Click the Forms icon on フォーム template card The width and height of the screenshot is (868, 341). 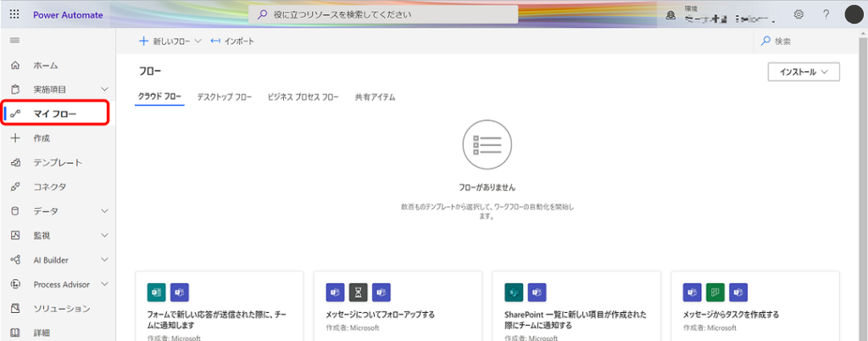click(x=157, y=293)
